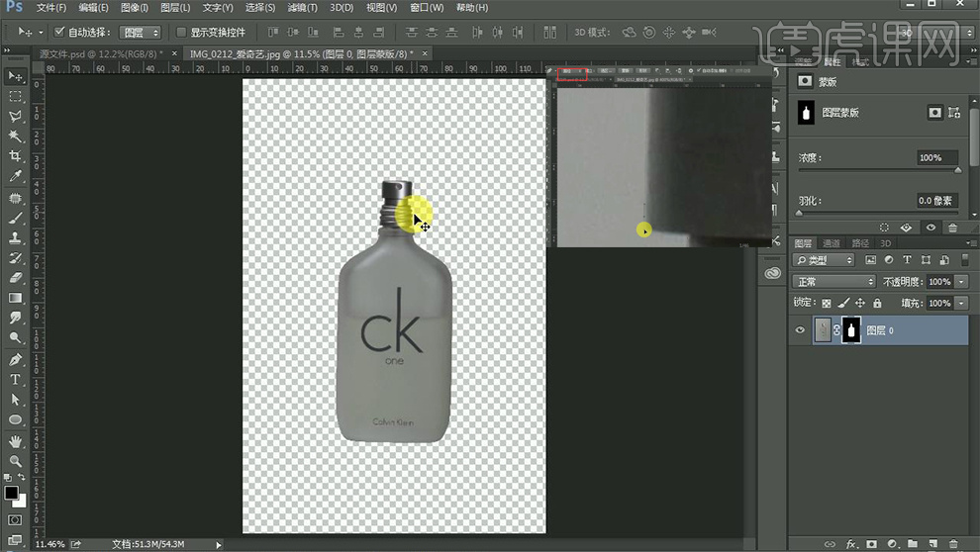Select the Pen tool

(15, 360)
